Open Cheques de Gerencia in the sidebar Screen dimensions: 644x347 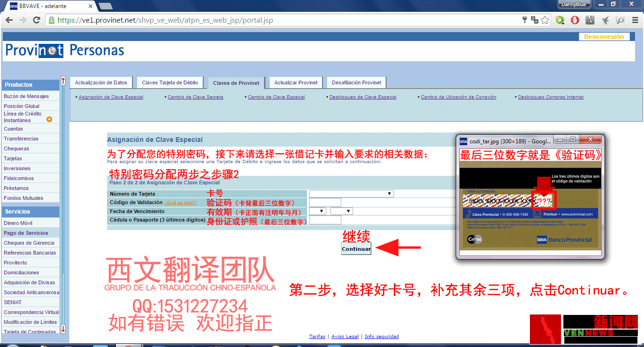pyautogui.click(x=31, y=243)
